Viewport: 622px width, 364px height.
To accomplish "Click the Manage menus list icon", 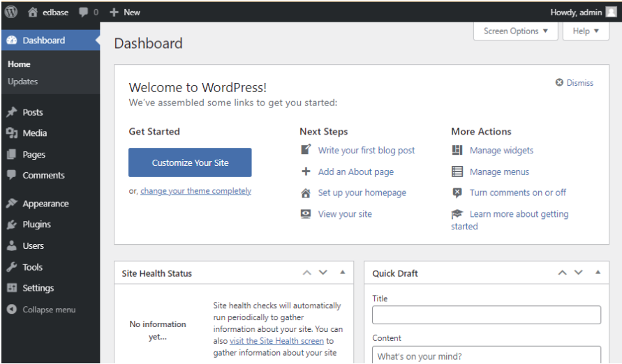I will coord(457,172).
